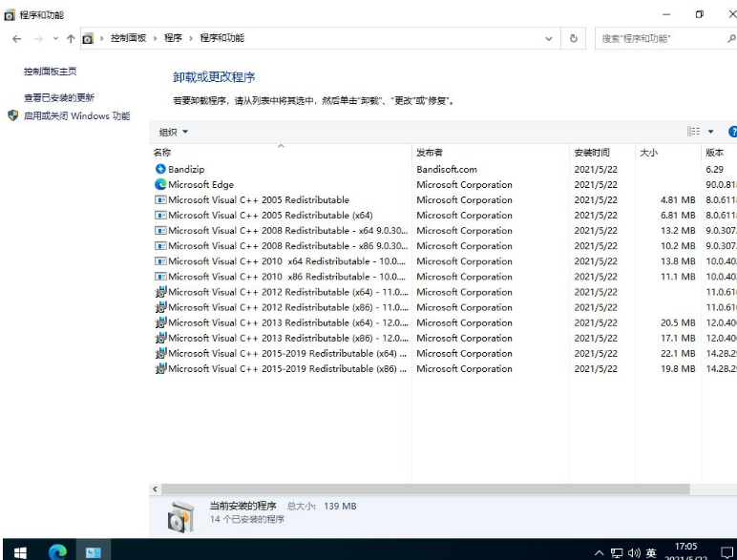This screenshot has width=737, height=560.
Task: Click icon of Visual C++ 2008 x64 row
Action: (160, 231)
